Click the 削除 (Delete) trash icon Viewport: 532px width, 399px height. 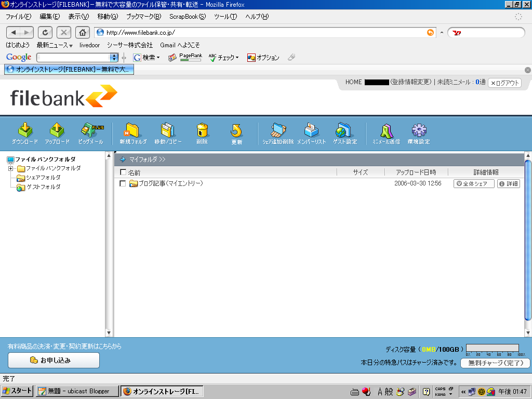pyautogui.click(x=202, y=133)
